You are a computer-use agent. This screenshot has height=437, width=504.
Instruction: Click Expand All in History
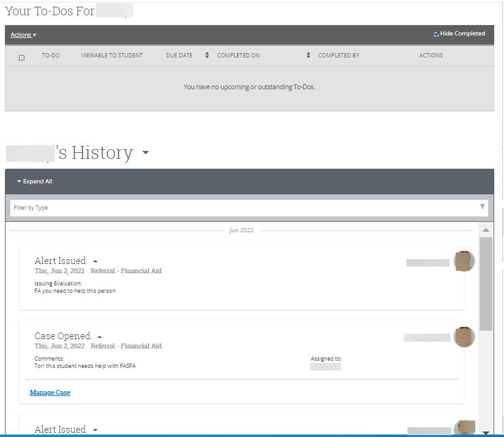pos(34,182)
